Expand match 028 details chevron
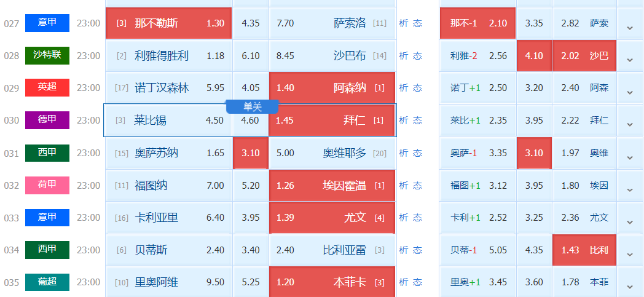 (630, 59)
